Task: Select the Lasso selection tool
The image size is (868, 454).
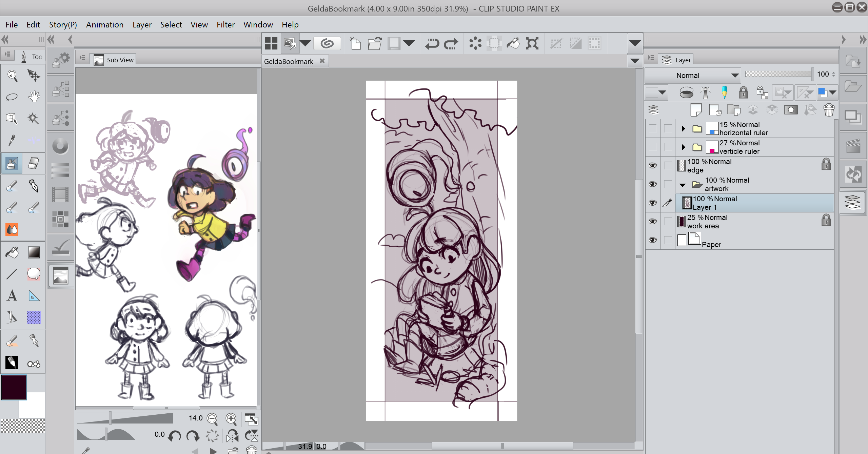Action: [12, 97]
